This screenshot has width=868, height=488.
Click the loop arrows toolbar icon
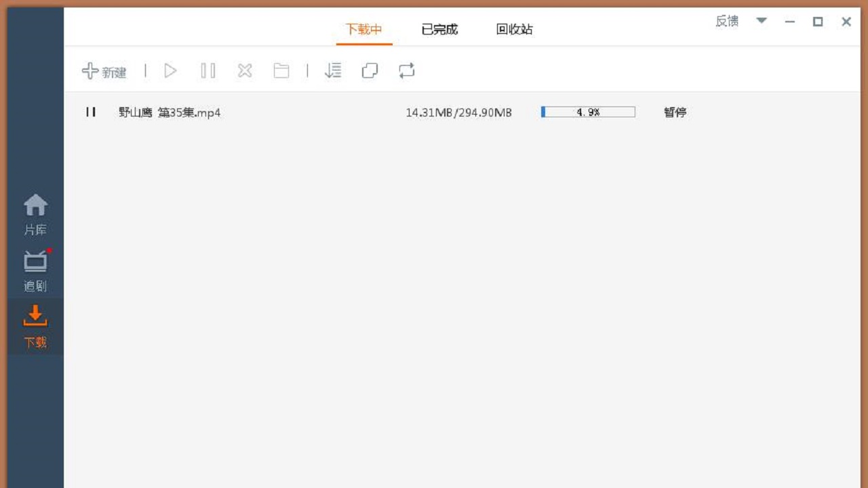[407, 70]
